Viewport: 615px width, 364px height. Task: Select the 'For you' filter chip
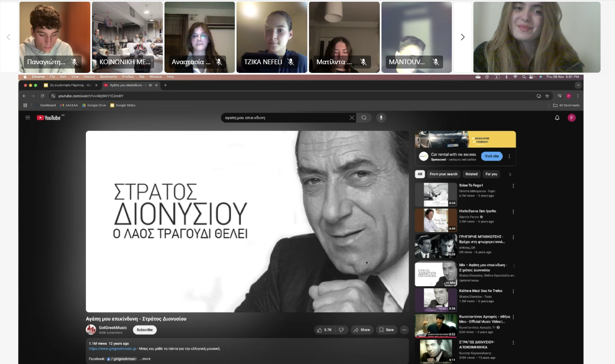(x=491, y=174)
